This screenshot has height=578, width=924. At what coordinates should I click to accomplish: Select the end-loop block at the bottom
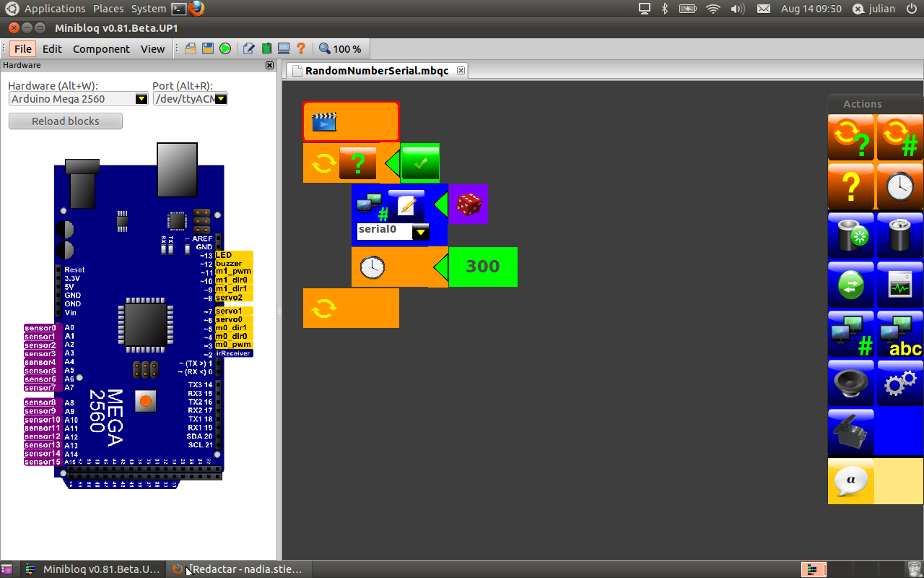point(351,309)
